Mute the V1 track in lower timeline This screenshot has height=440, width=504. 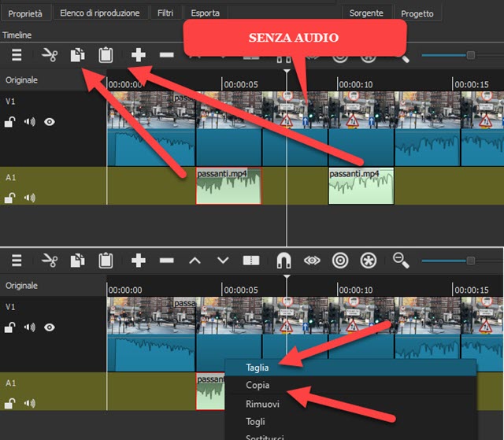tap(30, 327)
